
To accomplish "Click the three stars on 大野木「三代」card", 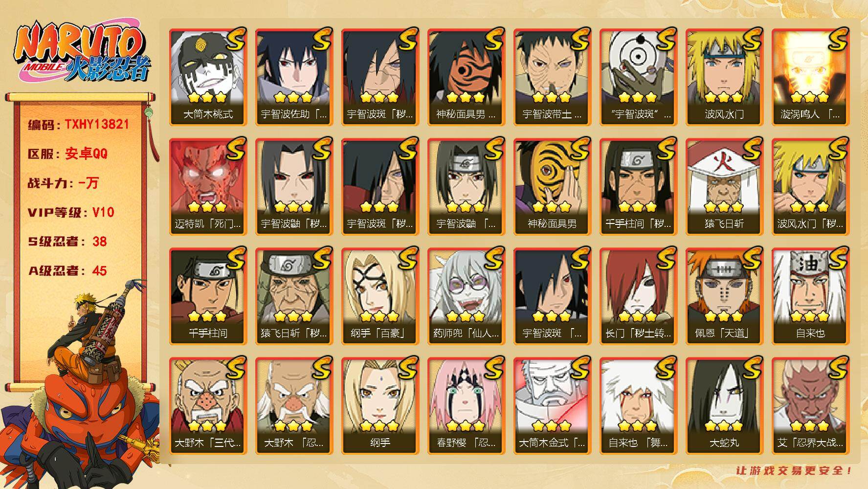I will point(208,425).
